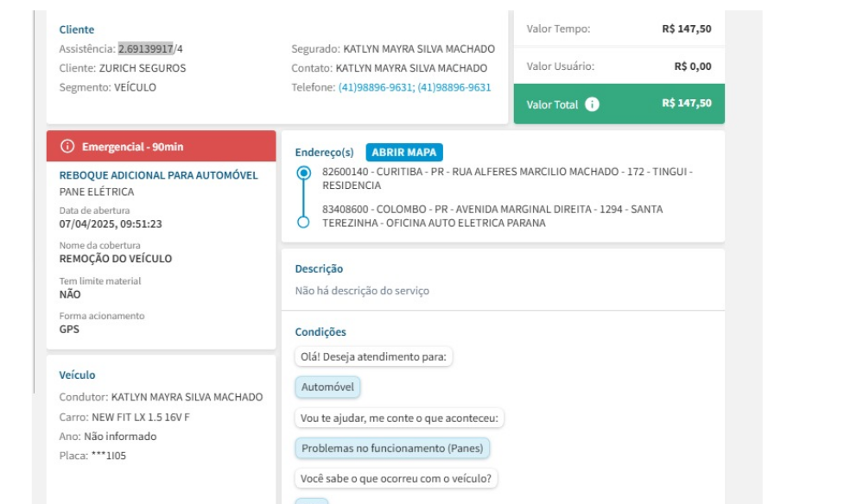Click the client name ZURICH SEGUROS

(x=143, y=68)
